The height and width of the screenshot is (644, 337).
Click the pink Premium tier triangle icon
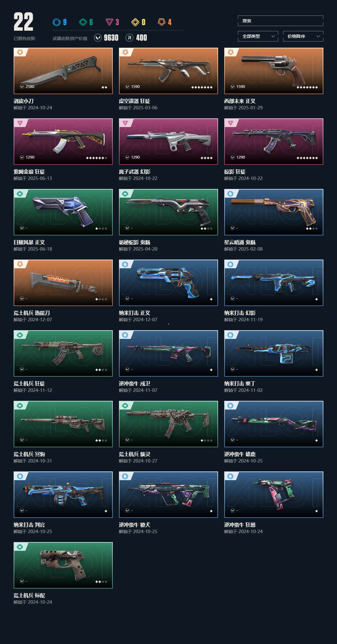click(109, 22)
